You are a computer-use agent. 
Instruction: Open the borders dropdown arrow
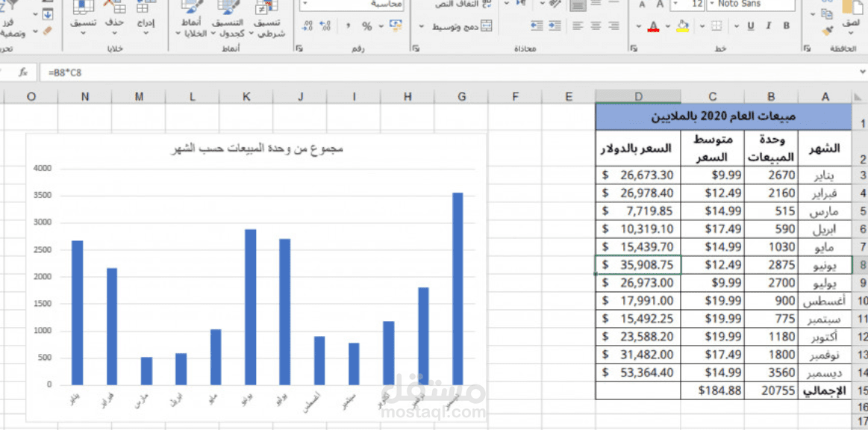[x=702, y=26]
